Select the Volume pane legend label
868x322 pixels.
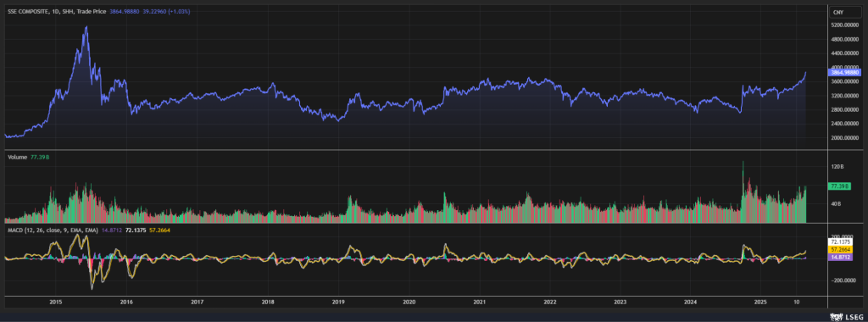pyautogui.click(x=17, y=157)
